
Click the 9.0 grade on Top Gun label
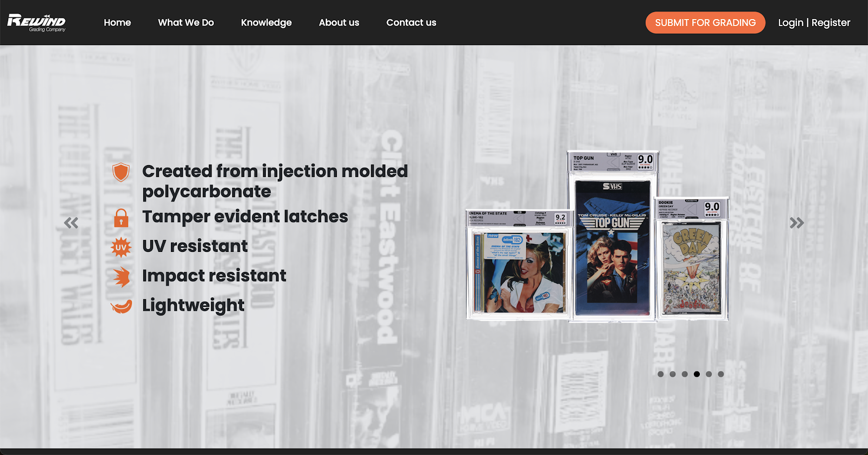click(646, 160)
